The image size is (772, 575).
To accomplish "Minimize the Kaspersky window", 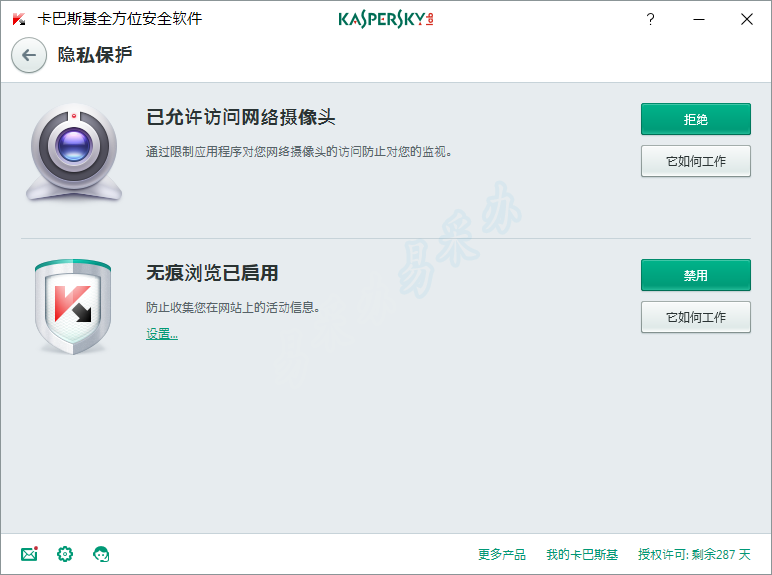I will (699, 19).
